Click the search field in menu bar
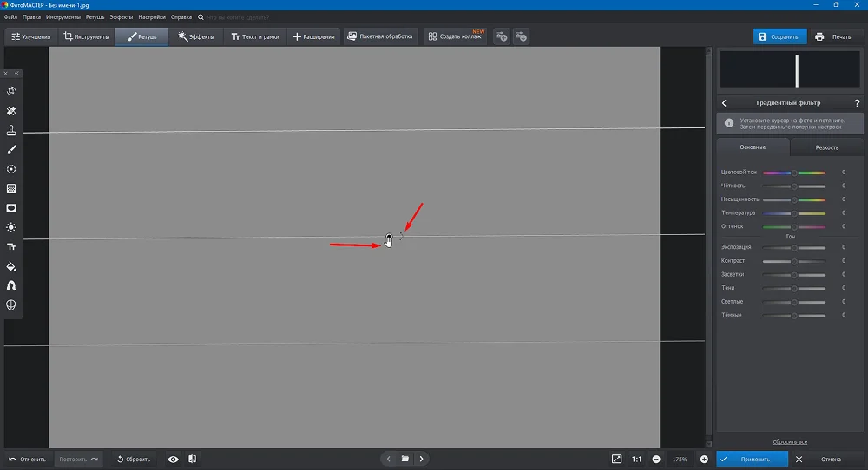Screen dimensions: 868x470 pos(238,17)
